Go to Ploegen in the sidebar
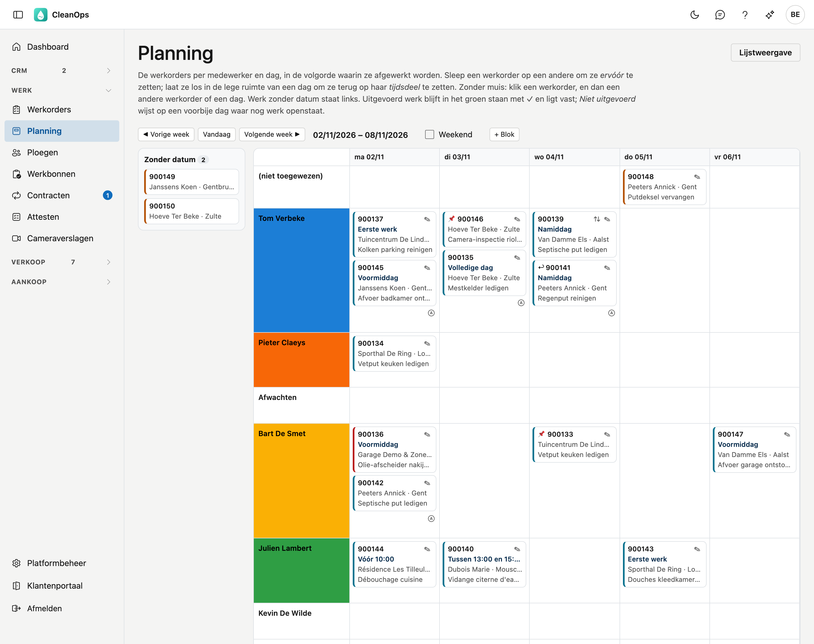Viewport: 814px width, 644px height. (x=62, y=152)
